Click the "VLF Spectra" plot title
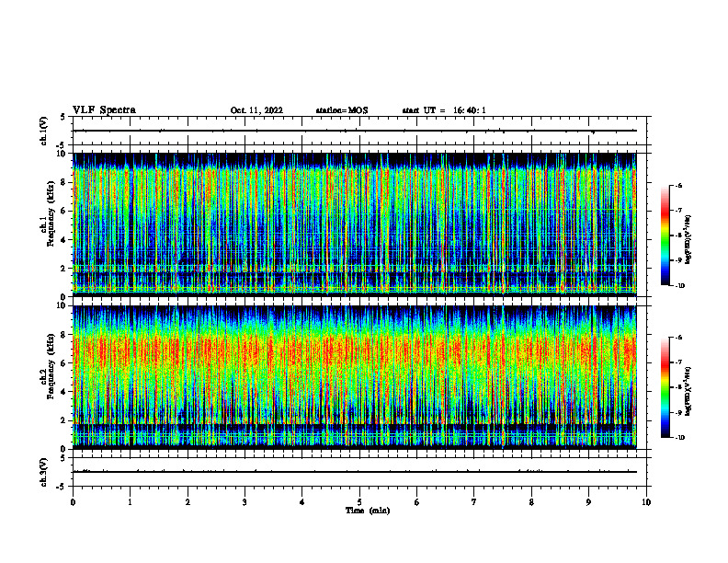This screenshot has width=728, height=563. tap(105, 110)
